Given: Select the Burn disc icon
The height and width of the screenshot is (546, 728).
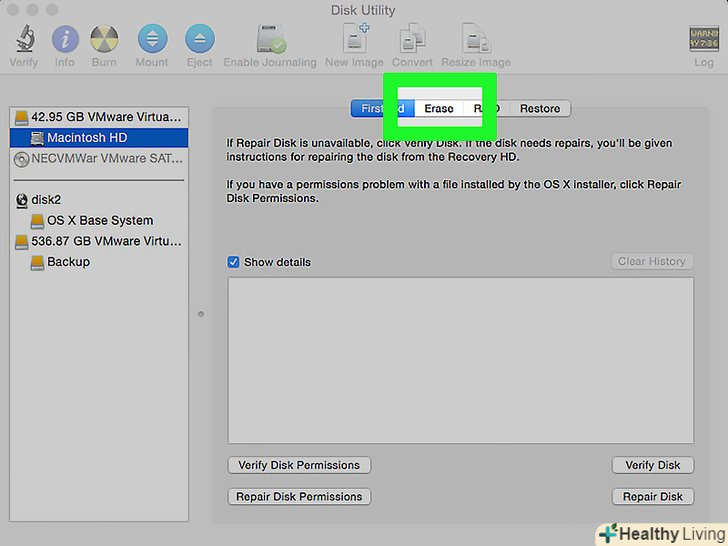Looking at the screenshot, I should [104, 39].
